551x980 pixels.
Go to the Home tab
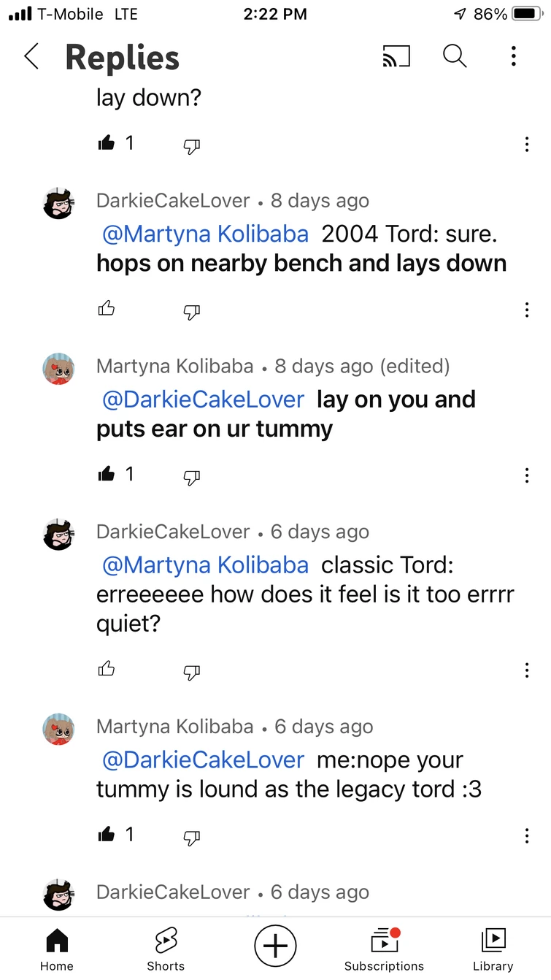(57, 949)
